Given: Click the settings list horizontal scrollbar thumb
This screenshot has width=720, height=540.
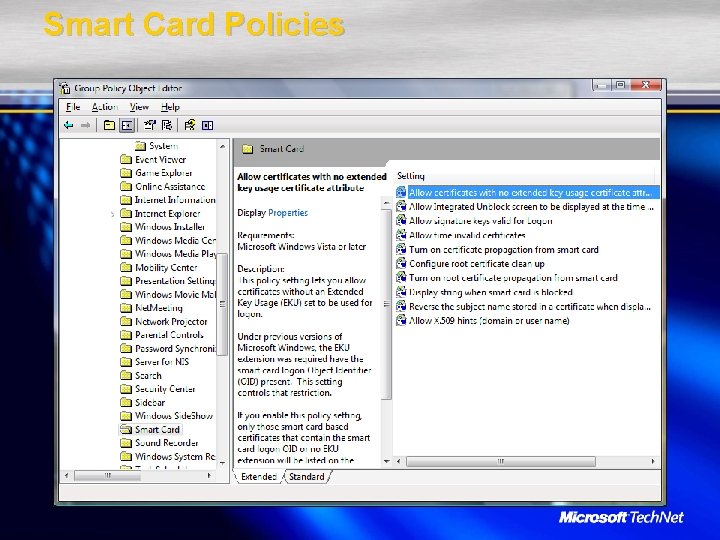Looking at the screenshot, I should (x=501, y=461).
